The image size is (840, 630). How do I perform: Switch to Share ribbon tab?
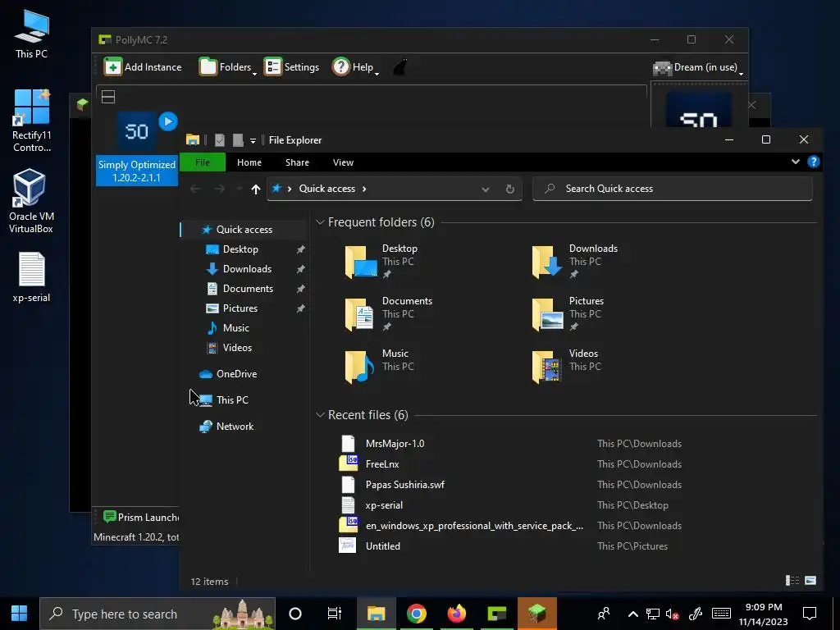(297, 162)
